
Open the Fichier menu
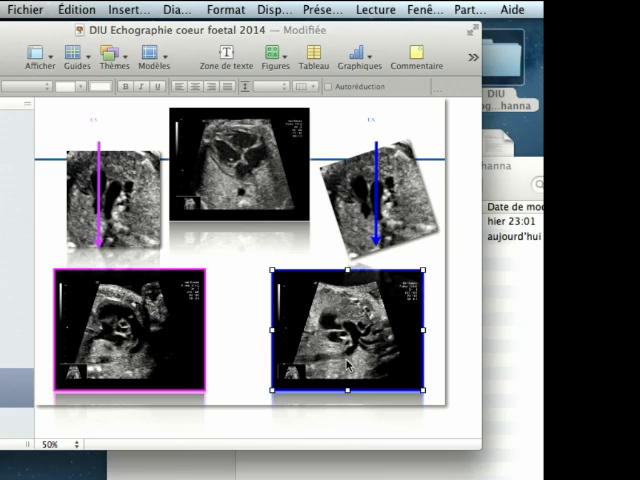(x=25, y=9)
